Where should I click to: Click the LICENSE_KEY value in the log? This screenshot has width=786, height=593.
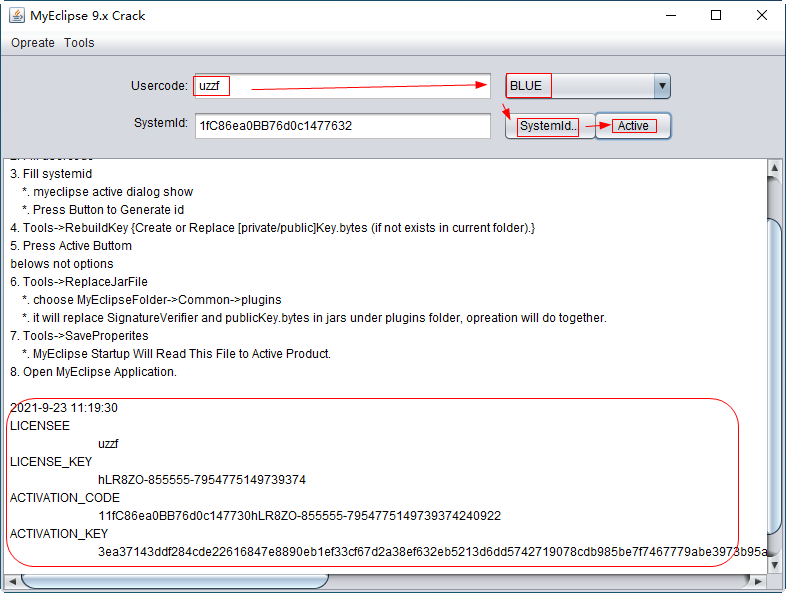click(x=202, y=480)
